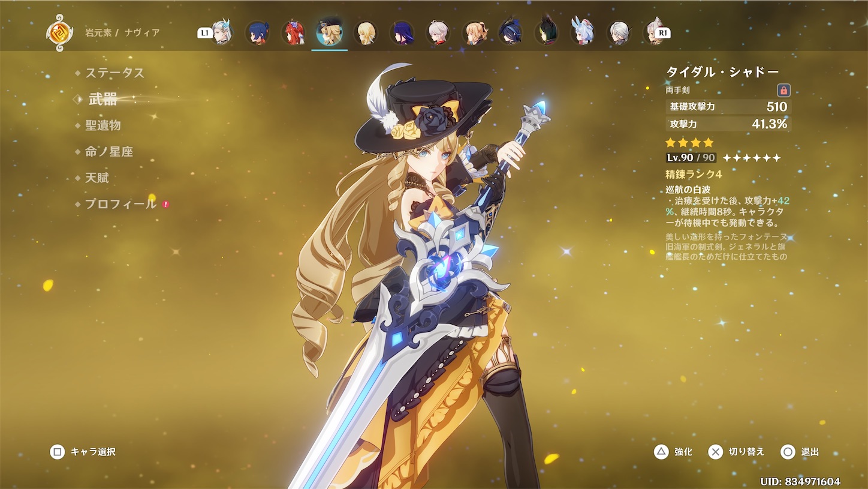Click the R1 next-character badge
This screenshot has width=868, height=489.
(663, 33)
